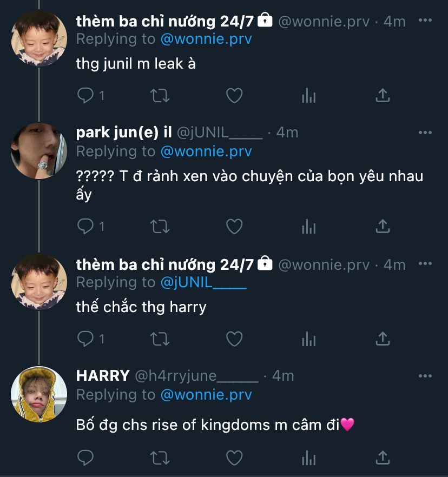
Task: Share the 'thg junil m leak à' tweet
Action: point(383,96)
